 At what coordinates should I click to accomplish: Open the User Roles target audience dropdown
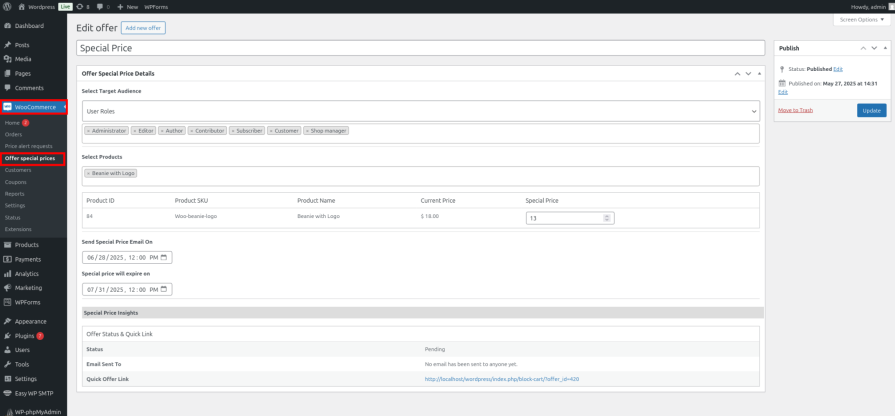pyautogui.click(x=419, y=111)
